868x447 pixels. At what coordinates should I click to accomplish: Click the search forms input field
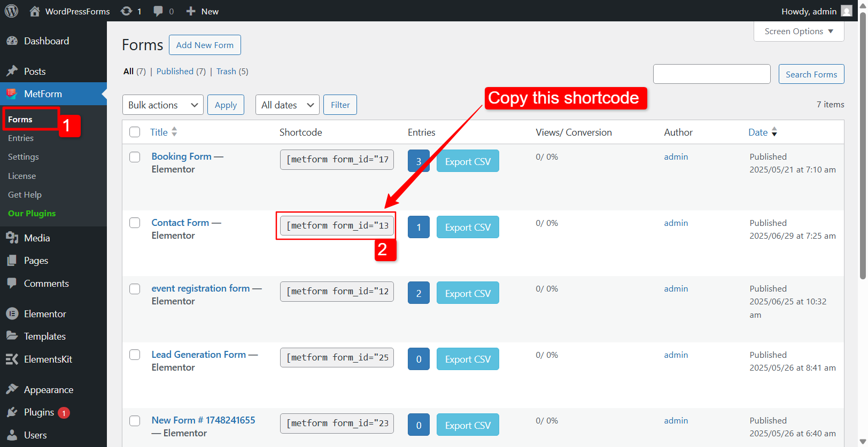(711, 74)
